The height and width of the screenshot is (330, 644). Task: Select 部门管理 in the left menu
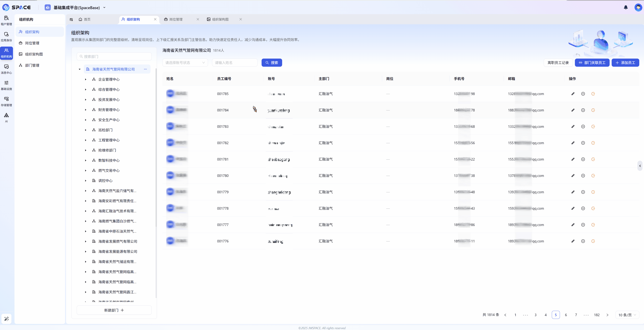pyautogui.click(x=32, y=65)
